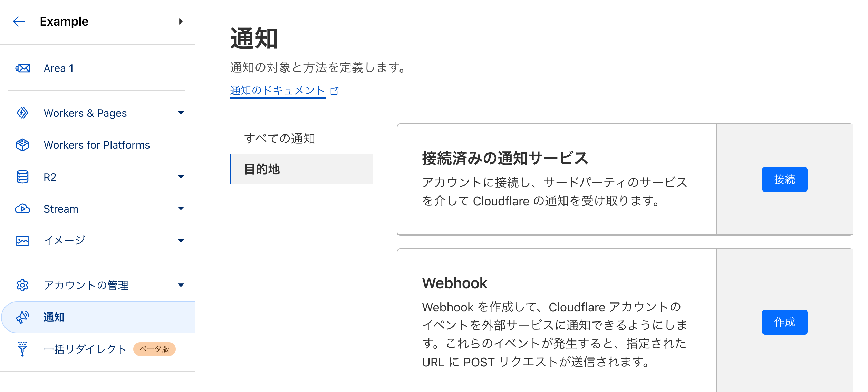Open the Example account switcher arrow

[x=181, y=21]
